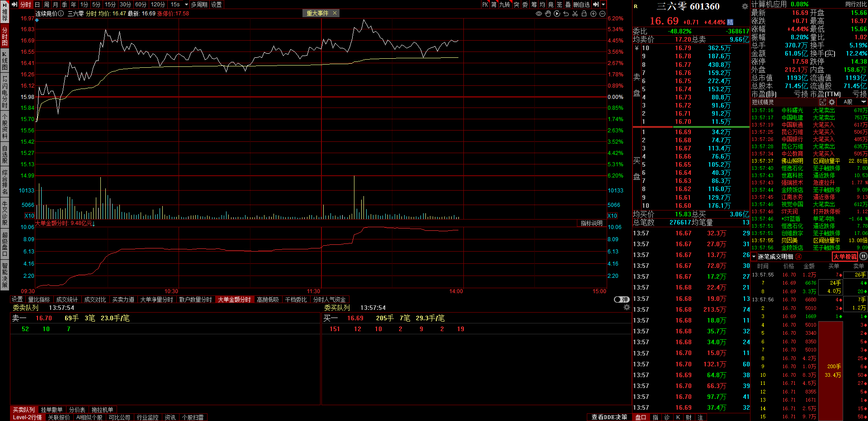Click the 同行对比 peer comparison link
Viewport: 868px width, 421px height.
(856, 4)
